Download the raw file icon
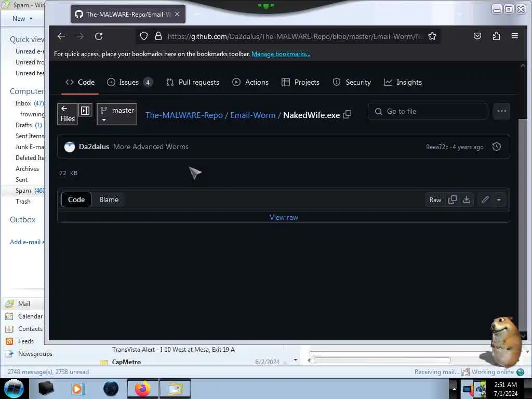Screen dimensions: 532x399 point(467,199)
